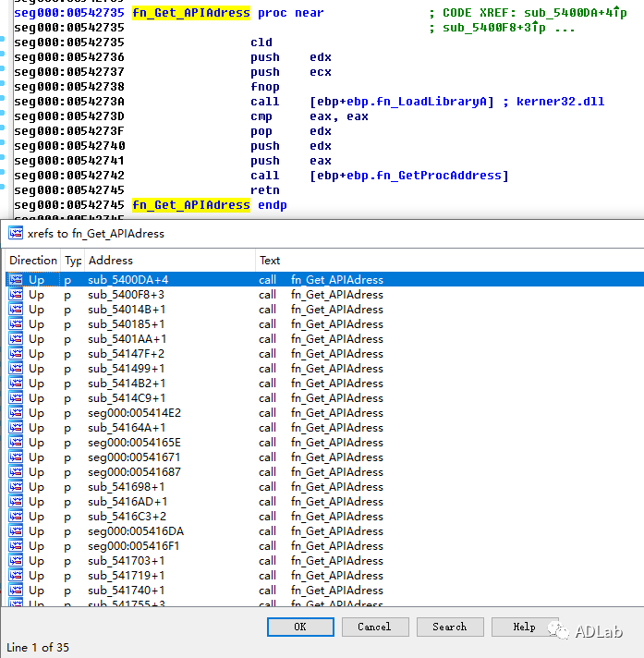The image size is (644, 658).
Task: Click the xrefs dialog title bar icon
Action: coord(16,234)
